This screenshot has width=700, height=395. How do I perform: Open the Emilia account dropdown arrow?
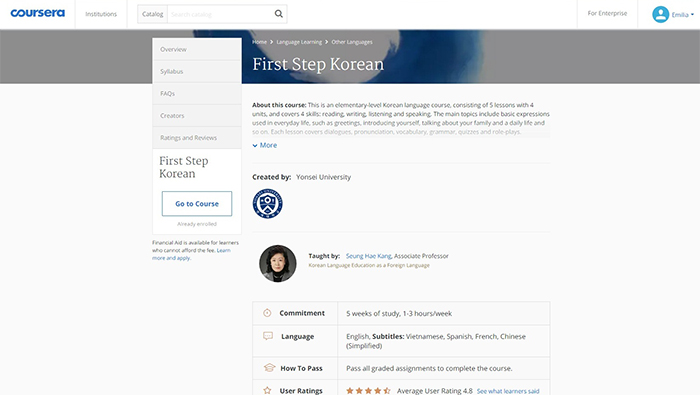pos(692,15)
